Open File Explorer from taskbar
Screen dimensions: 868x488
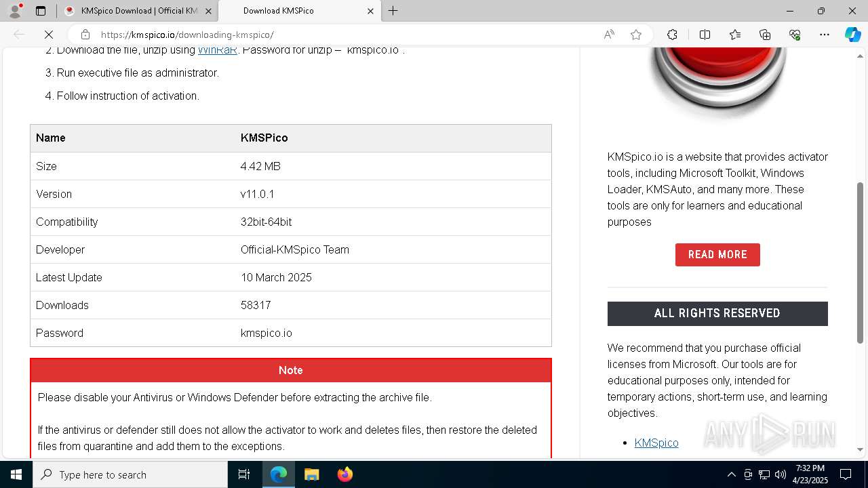point(312,474)
